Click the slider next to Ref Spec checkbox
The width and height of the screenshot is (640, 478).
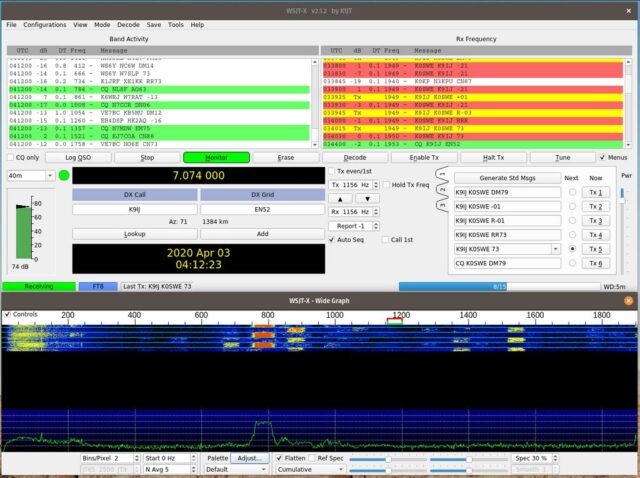(388, 459)
